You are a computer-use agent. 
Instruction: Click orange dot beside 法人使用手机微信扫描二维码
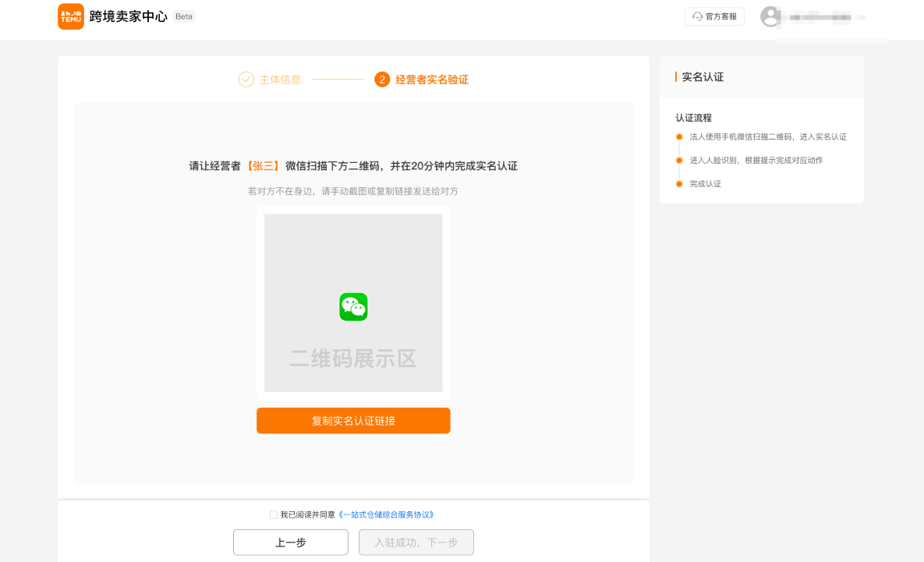click(x=679, y=136)
